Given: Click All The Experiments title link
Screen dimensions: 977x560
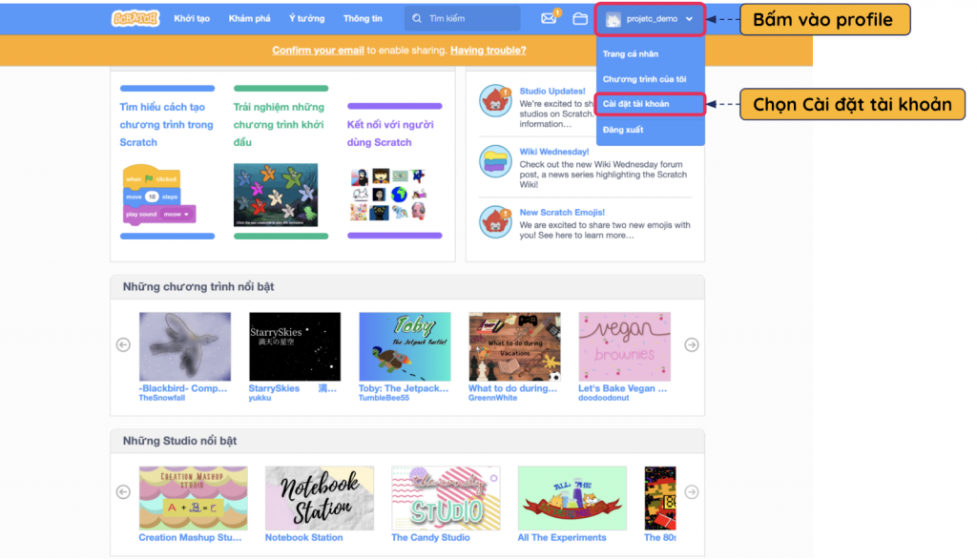Looking at the screenshot, I should tap(562, 537).
